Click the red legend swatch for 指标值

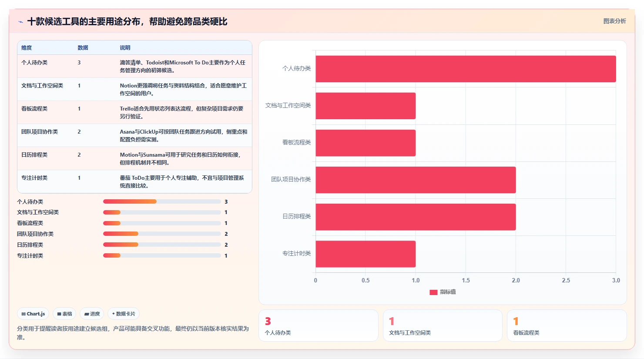click(433, 292)
